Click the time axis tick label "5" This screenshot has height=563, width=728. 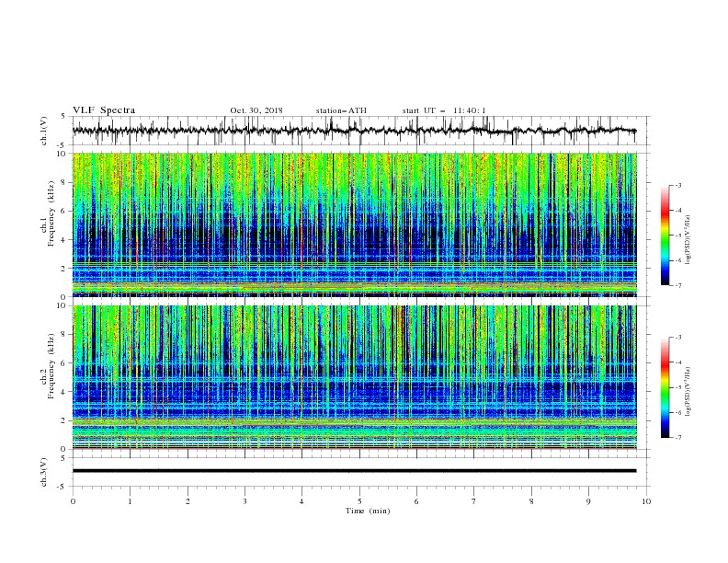pos(359,501)
